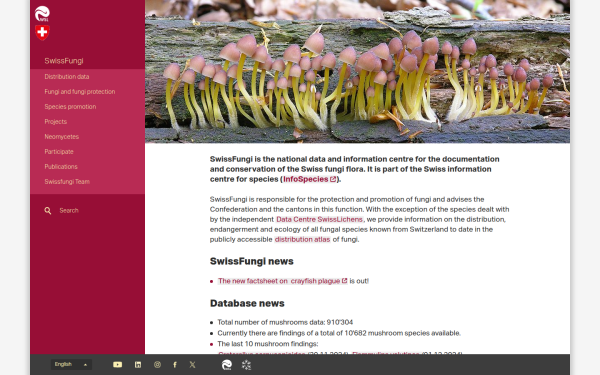
Task: Open the English language dropdown
Action: pyautogui.click(x=71, y=364)
